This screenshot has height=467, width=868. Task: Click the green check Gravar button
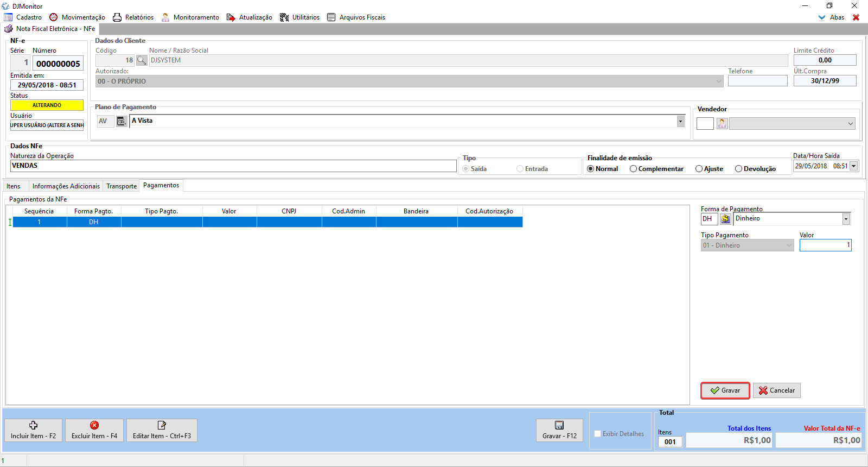click(725, 390)
